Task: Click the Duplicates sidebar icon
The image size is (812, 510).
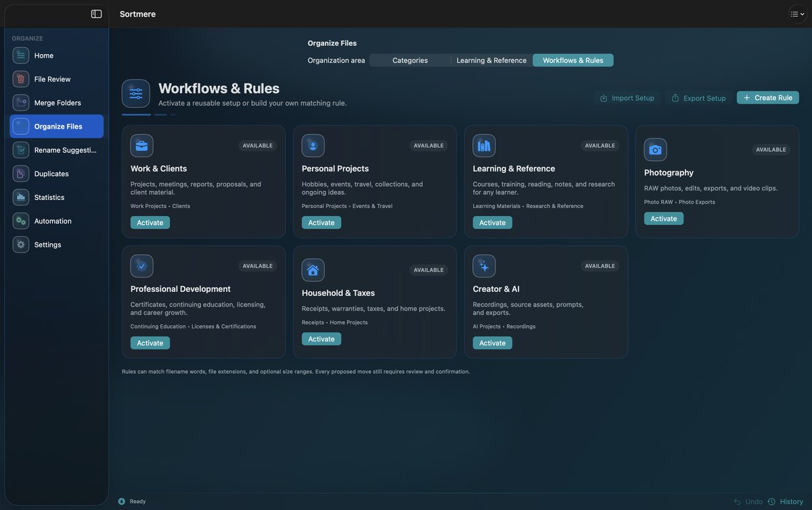Action: point(21,174)
